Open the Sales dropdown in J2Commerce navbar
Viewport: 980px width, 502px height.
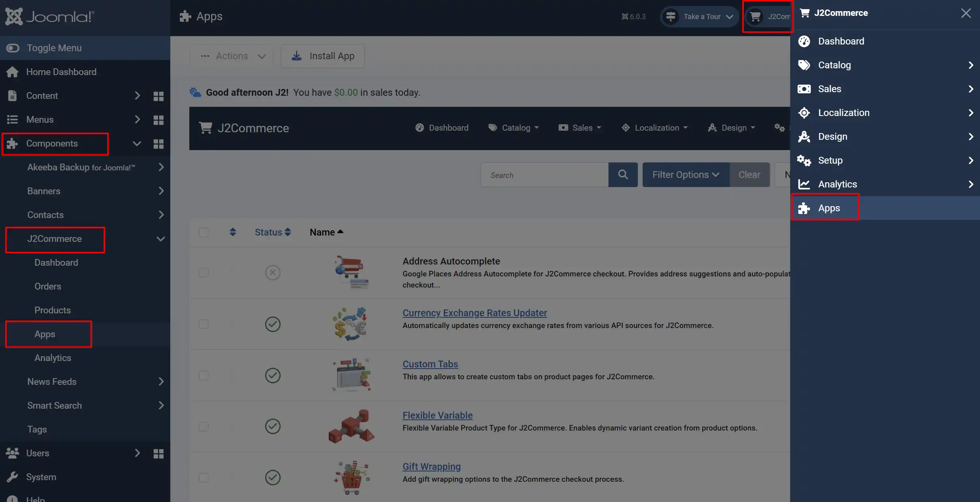tap(580, 128)
